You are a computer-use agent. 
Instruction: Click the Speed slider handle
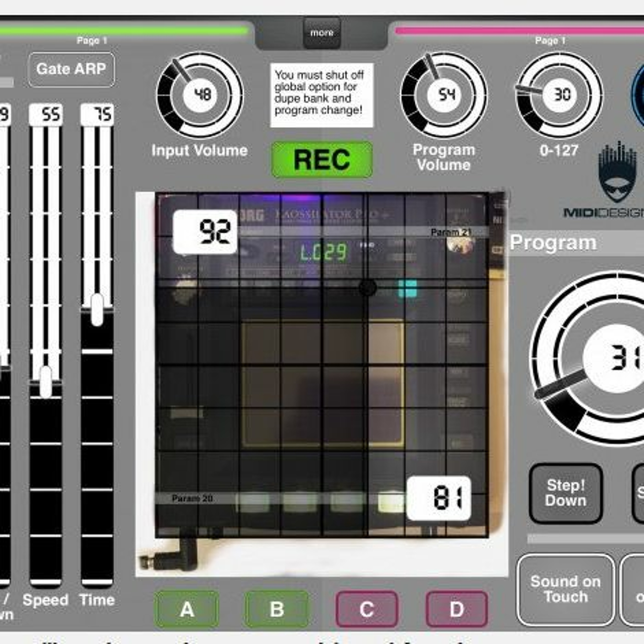[46, 382]
